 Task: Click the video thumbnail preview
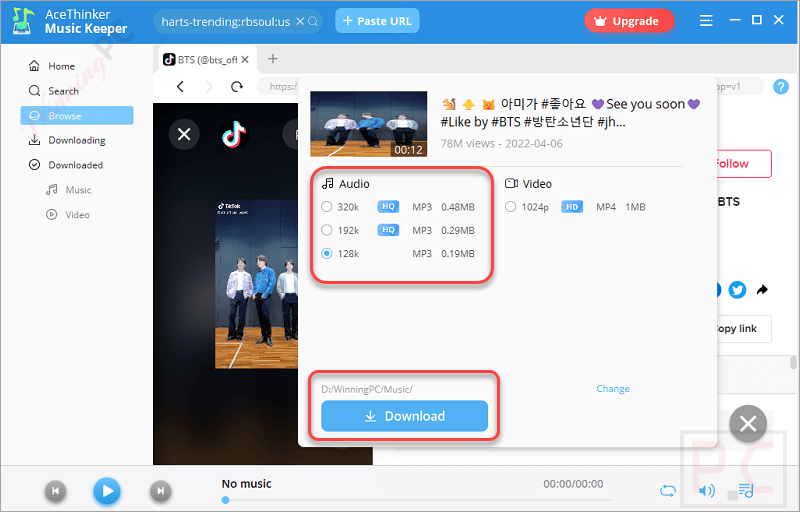(x=368, y=123)
